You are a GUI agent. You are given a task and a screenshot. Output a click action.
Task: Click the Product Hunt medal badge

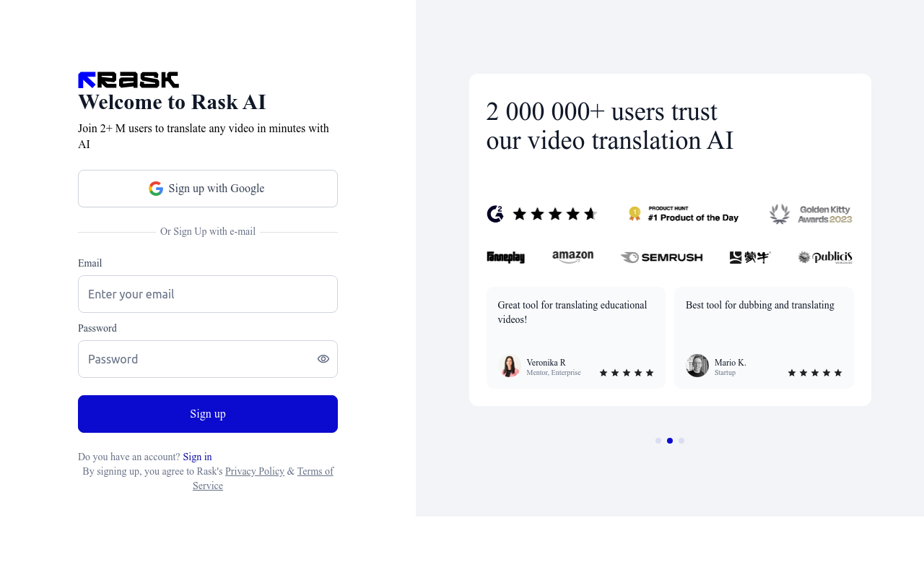point(683,214)
